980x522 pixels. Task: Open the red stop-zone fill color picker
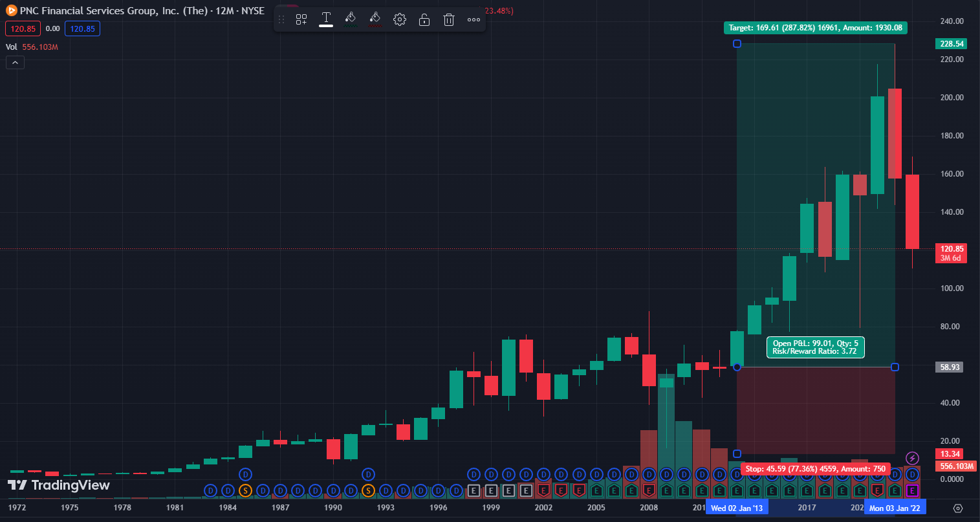(x=375, y=19)
